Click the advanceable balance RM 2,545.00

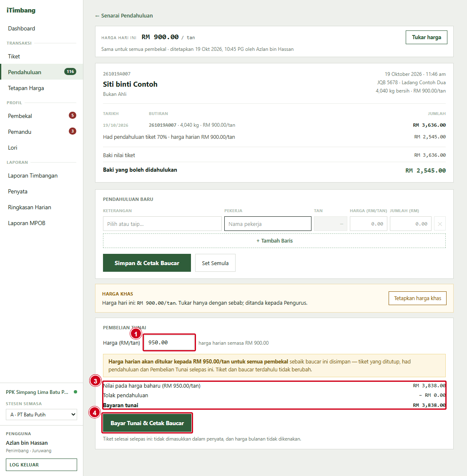click(425, 170)
